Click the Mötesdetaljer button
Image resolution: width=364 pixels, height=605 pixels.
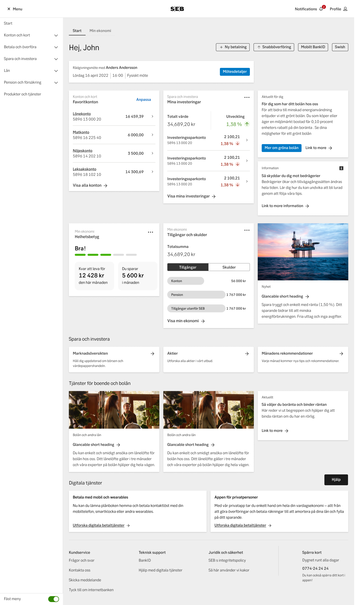235,72
